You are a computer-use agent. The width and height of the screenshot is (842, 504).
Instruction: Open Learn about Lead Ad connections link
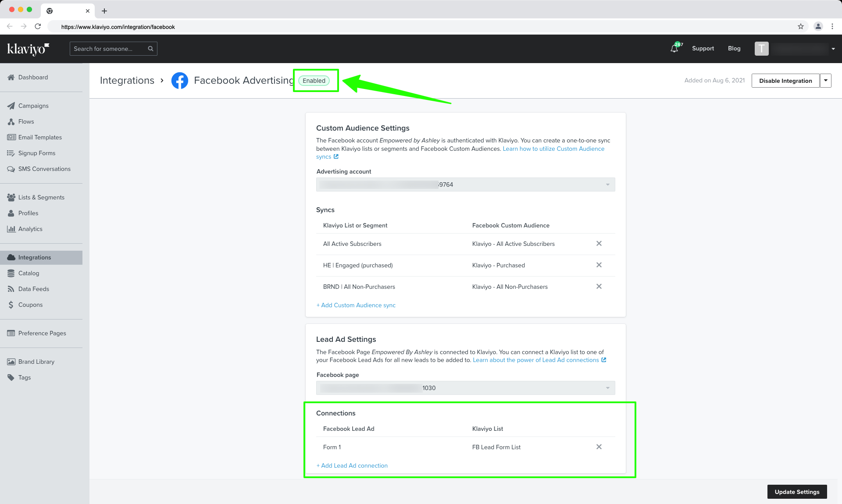(x=536, y=360)
